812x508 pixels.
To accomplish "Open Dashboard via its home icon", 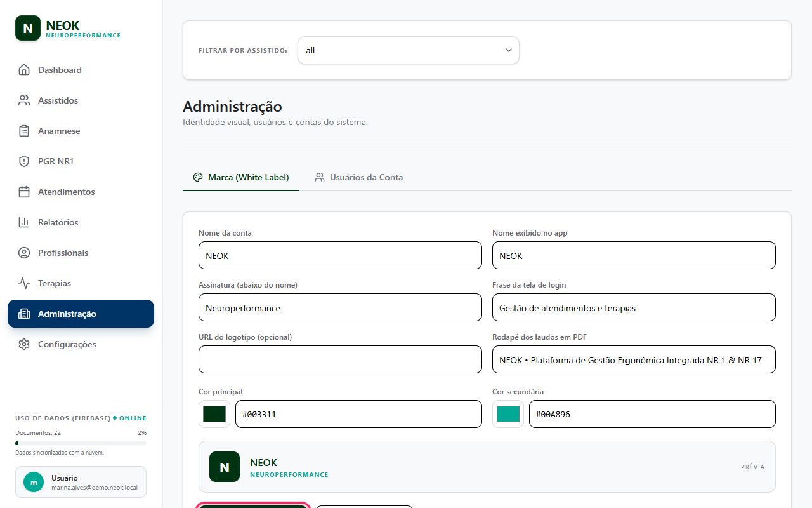I will 24,70.
